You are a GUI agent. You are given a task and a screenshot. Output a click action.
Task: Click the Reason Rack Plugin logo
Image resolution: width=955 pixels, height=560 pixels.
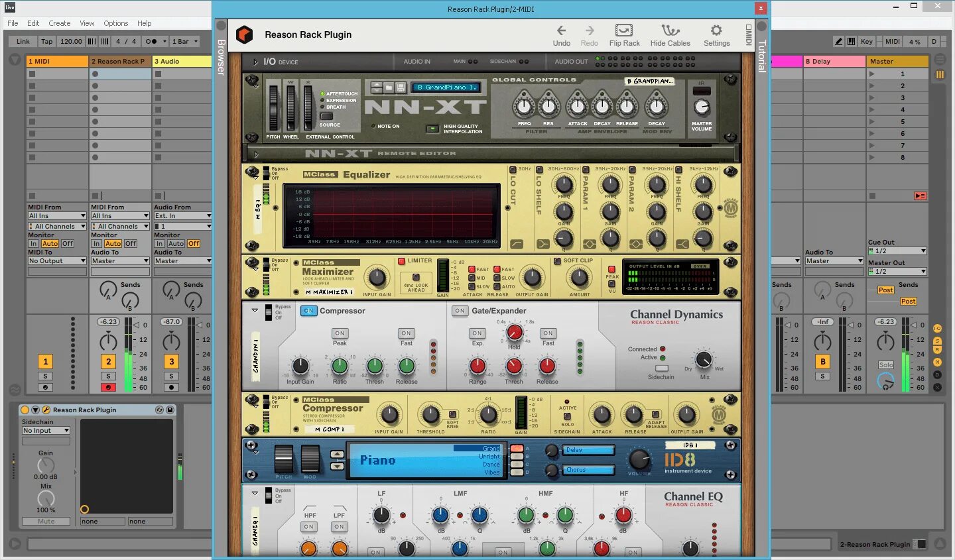pos(245,34)
